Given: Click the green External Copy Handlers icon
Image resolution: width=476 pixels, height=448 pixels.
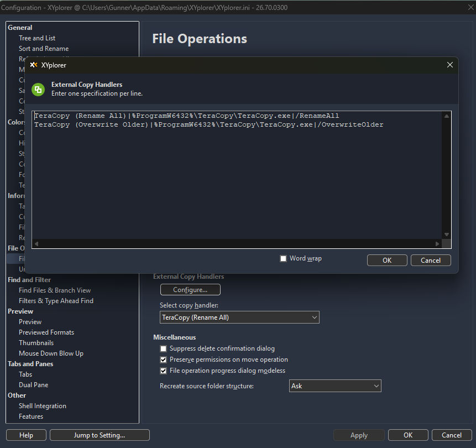Looking at the screenshot, I should (38, 89).
